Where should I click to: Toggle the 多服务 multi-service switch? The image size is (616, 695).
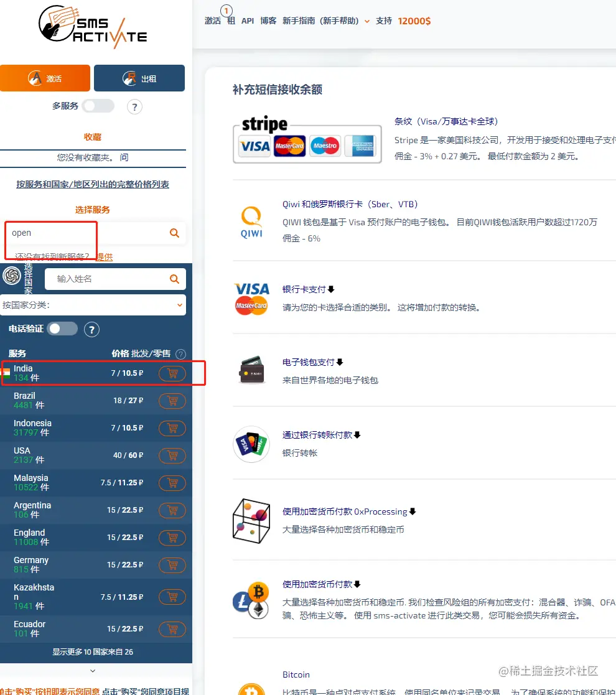[98, 106]
